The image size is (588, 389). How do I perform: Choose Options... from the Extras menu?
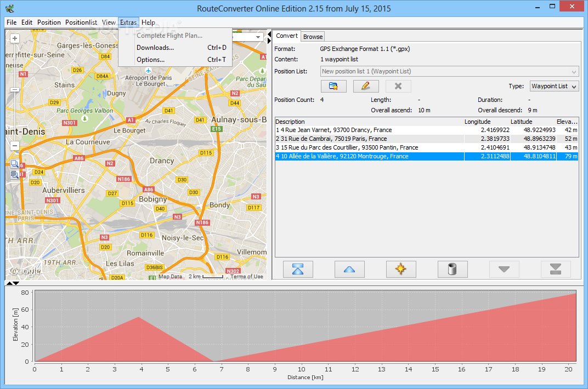pos(175,60)
